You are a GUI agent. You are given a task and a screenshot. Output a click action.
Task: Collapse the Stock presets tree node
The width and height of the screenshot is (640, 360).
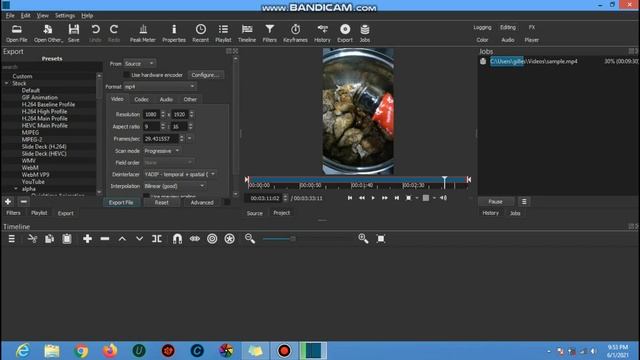pos(7,83)
